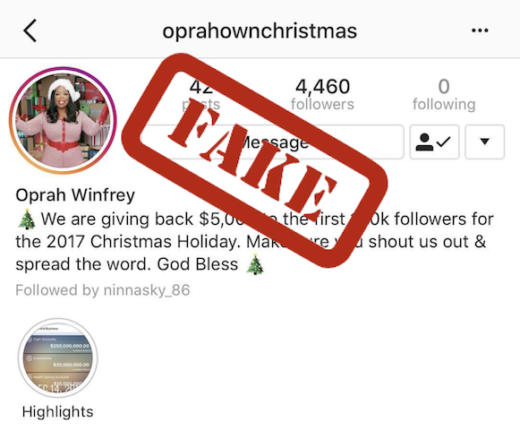Tap the Oprah Winfrey display name
520x430 pixels.
click(75, 195)
